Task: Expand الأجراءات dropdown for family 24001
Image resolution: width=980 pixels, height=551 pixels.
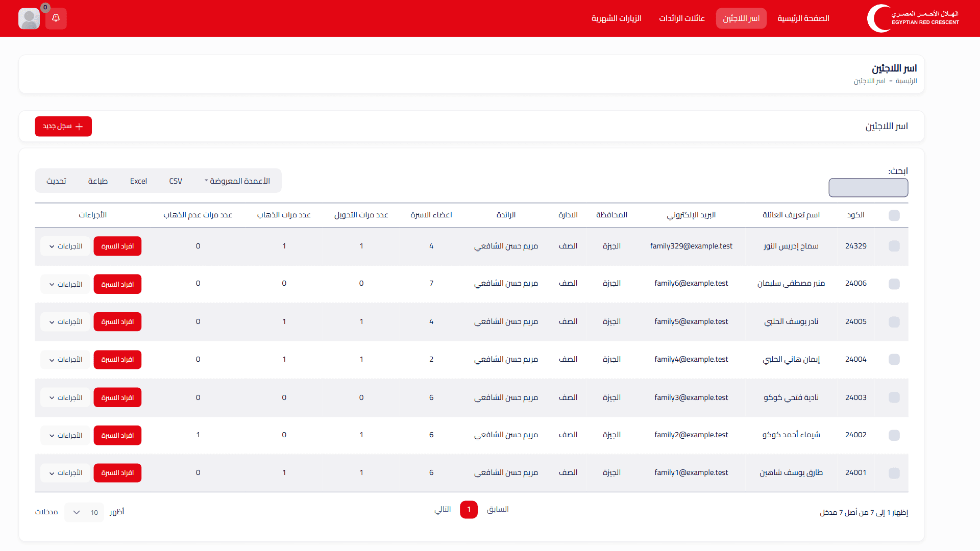Action: pyautogui.click(x=65, y=473)
